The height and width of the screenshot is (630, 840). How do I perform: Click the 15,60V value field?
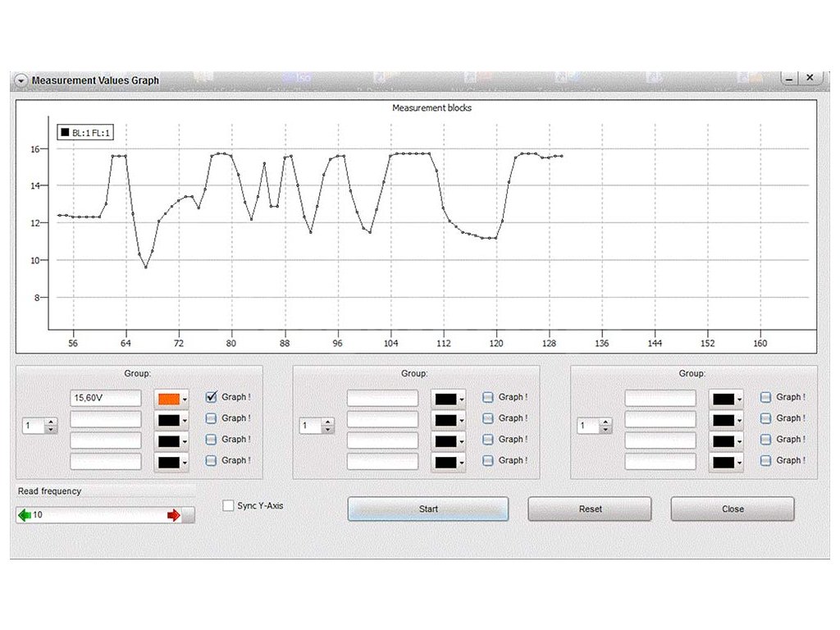tap(105, 398)
